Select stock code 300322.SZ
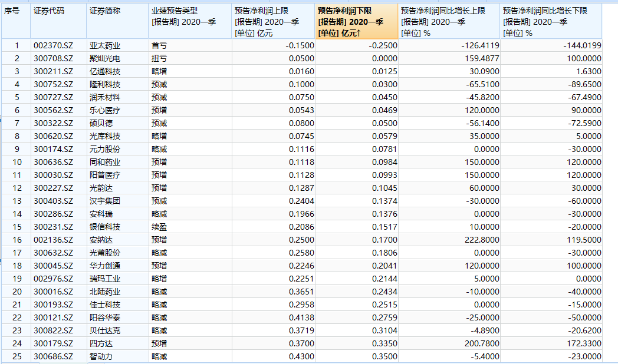Screen dimensions: 618x364 (53, 124)
